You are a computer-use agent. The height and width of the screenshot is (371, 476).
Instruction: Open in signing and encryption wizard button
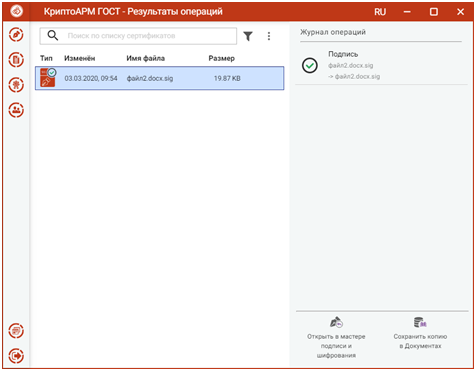coord(336,337)
